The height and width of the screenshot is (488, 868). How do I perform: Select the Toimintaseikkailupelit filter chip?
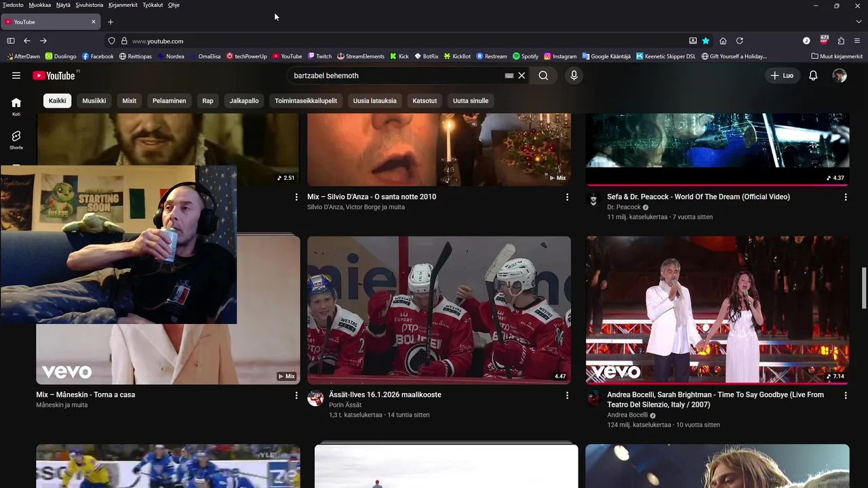coord(306,101)
